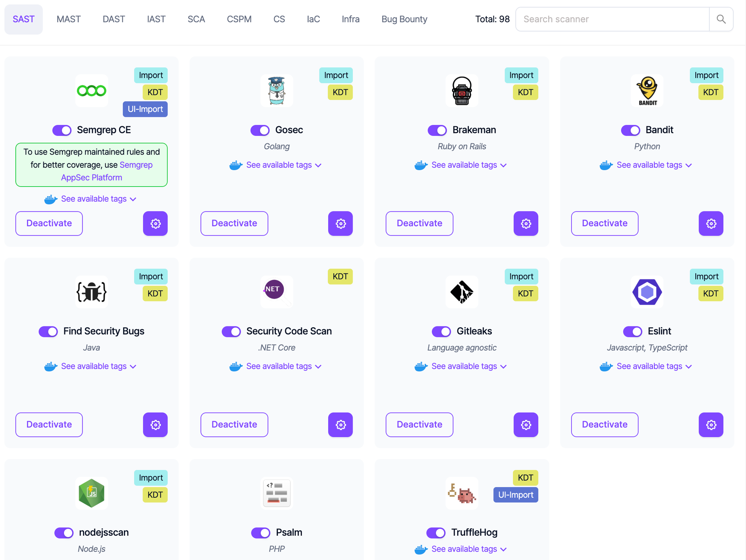Expand Find Security Bugs available tags
The image size is (746, 560).
(94, 366)
